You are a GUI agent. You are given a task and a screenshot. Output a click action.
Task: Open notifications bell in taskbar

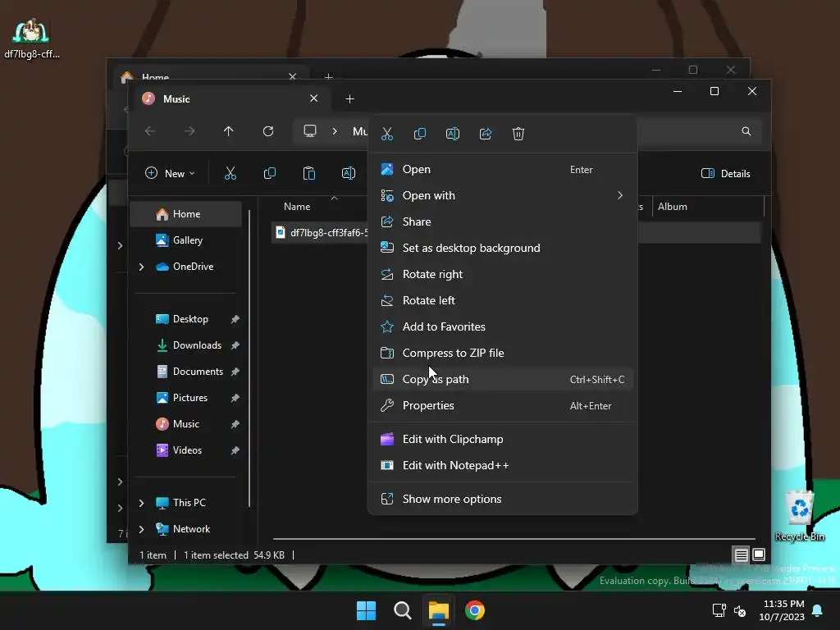(818, 610)
